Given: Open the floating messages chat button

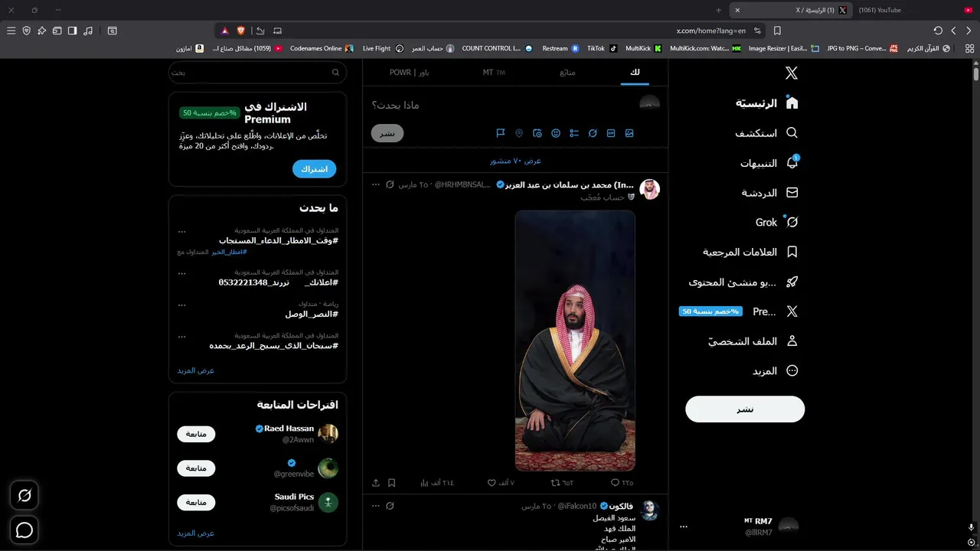Looking at the screenshot, I should point(24,530).
